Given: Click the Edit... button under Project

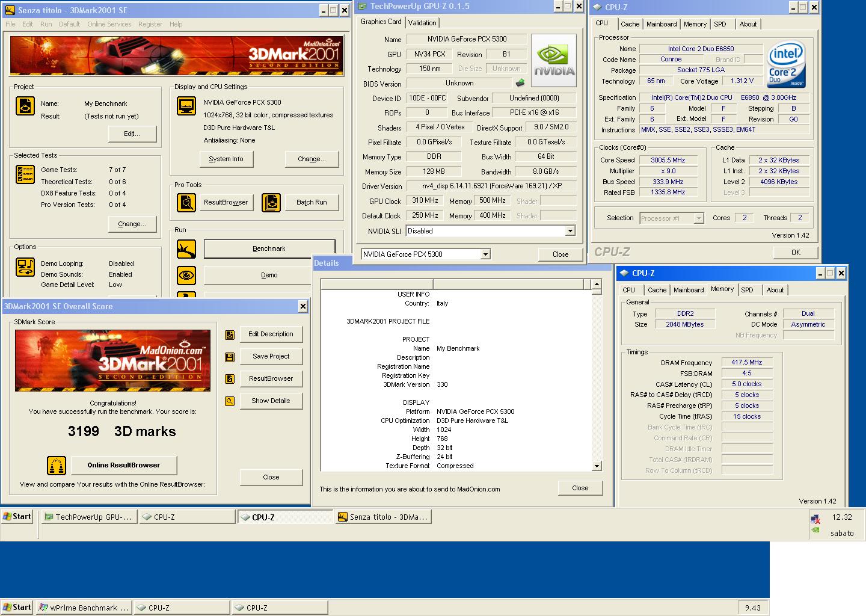Looking at the screenshot, I should 132,134.
